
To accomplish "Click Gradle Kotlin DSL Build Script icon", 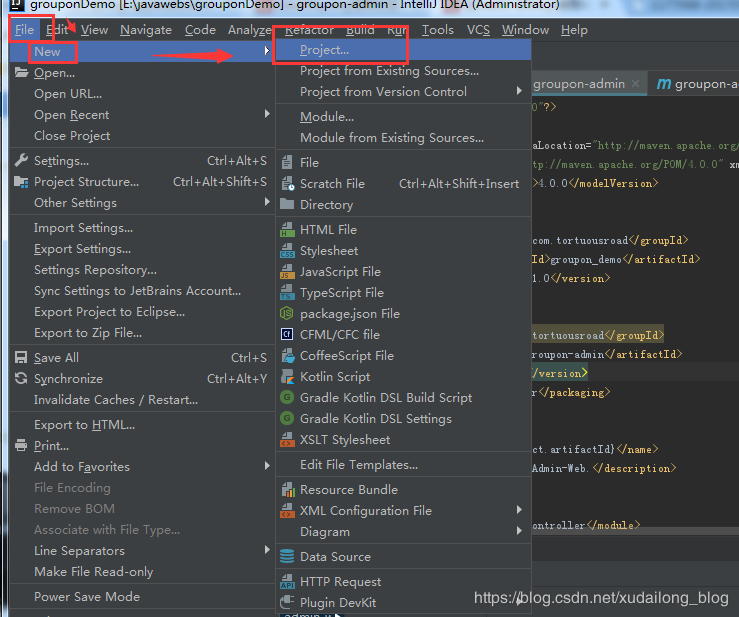I will coord(287,397).
